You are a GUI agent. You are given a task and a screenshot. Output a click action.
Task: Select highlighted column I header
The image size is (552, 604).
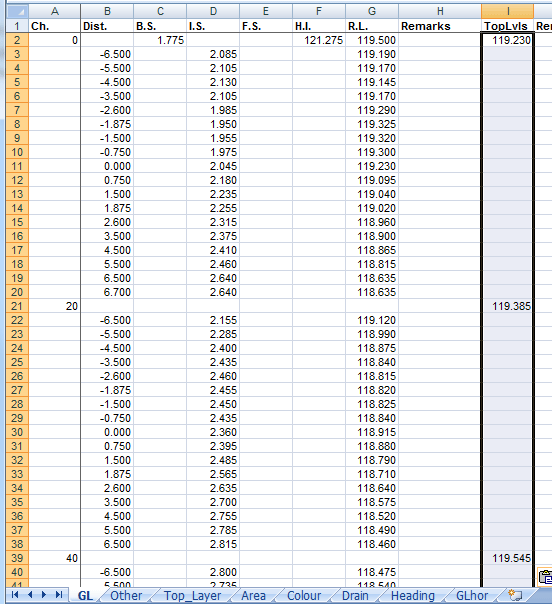coord(508,12)
